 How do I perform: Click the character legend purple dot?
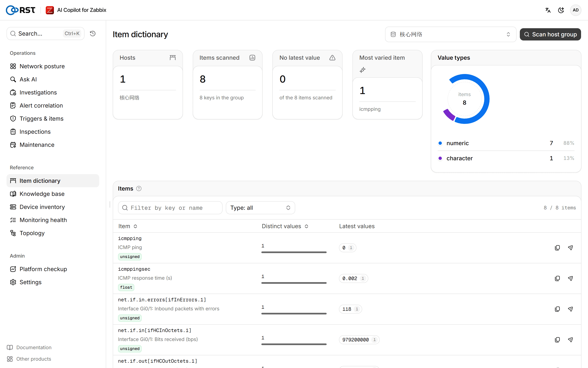tap(440, 158)
